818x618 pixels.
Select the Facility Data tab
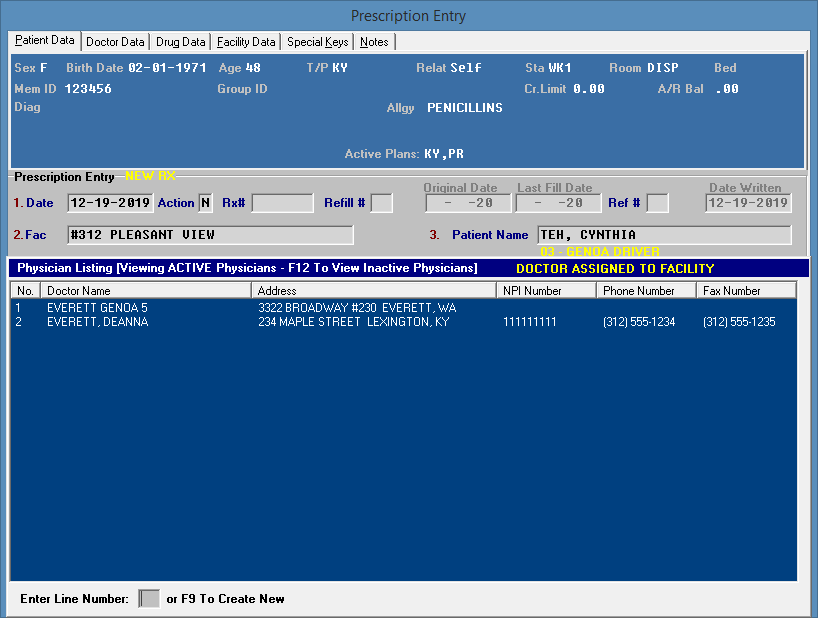click(246, 42)
